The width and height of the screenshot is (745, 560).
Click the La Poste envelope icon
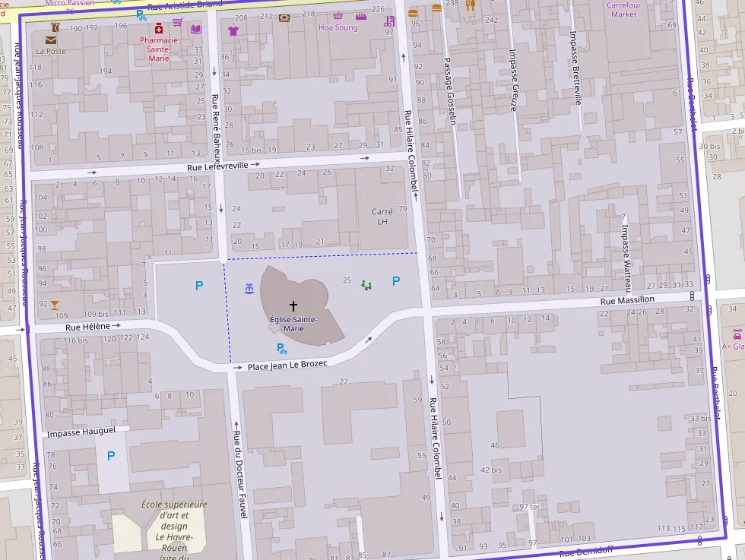point(51,40)
